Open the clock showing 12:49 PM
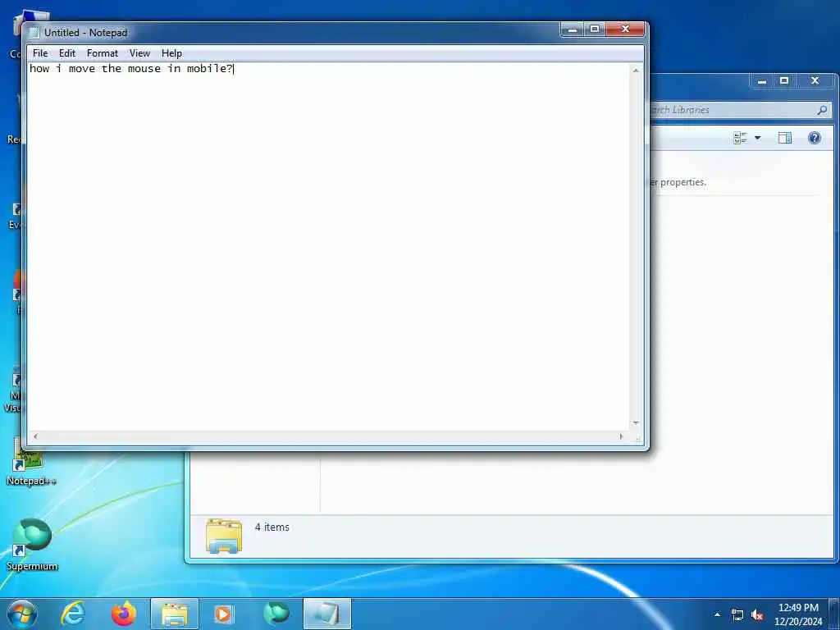Viewport: 840px width, 630px height. [x=798, y=614]
